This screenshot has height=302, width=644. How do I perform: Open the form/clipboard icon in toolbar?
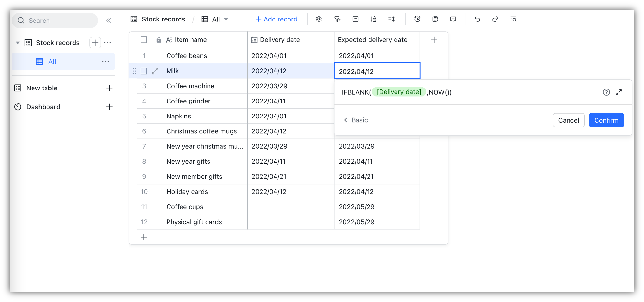coord(435,19)
